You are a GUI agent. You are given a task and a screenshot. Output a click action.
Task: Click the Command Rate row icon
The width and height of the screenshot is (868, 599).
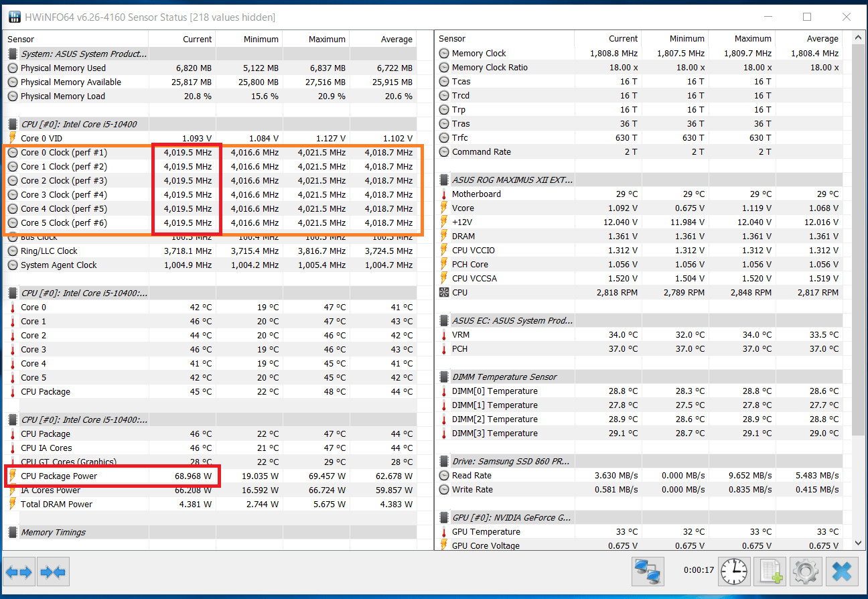(444, 151)
